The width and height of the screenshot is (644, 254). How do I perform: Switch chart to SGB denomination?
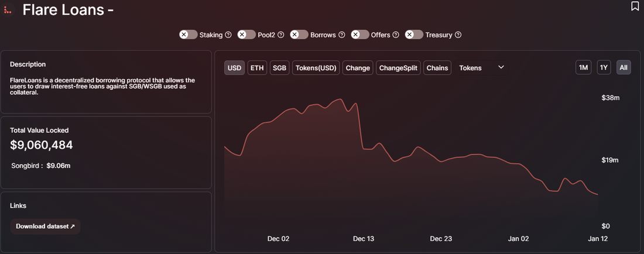click(279, 68)
